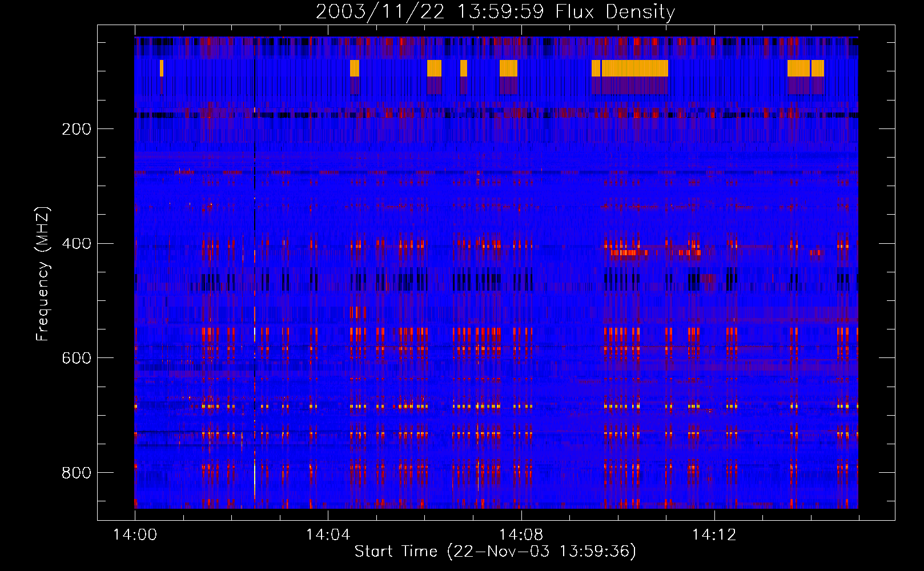Click the 'Start Time (22-Nov-03 13:59:36)' label

[x=495, y=552]
